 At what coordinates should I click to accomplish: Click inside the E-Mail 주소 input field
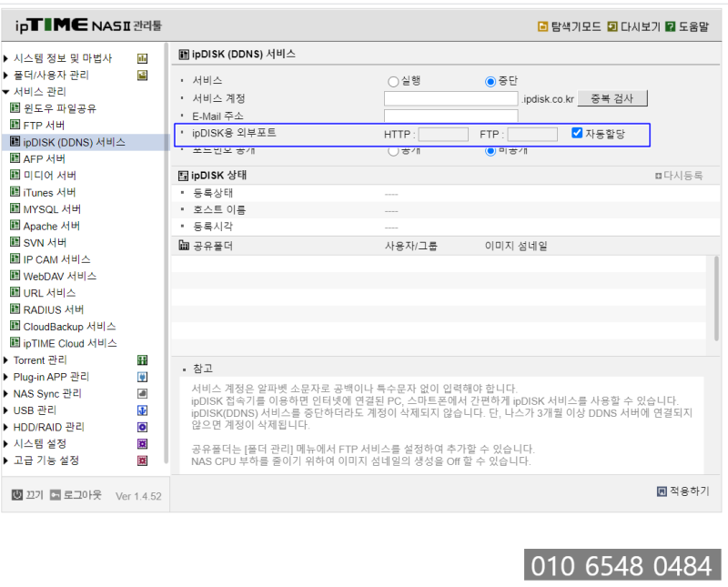450,116
